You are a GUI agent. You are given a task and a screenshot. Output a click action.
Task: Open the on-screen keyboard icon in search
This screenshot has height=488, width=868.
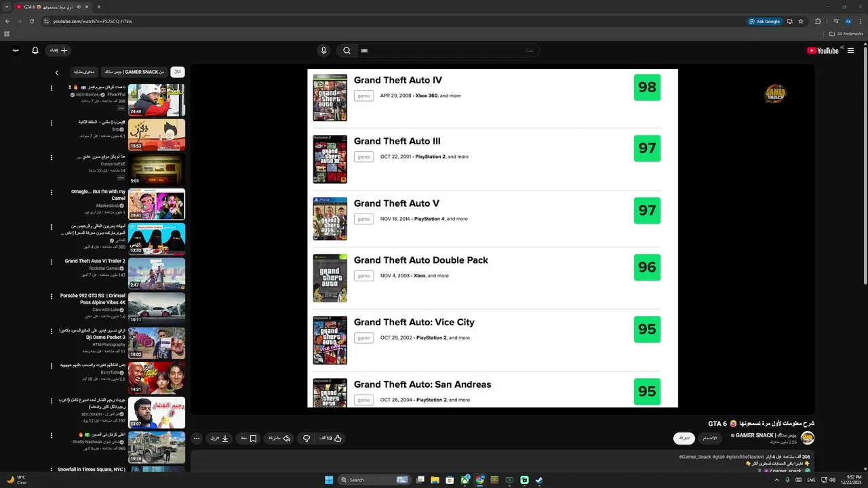[x=364, y=50]
